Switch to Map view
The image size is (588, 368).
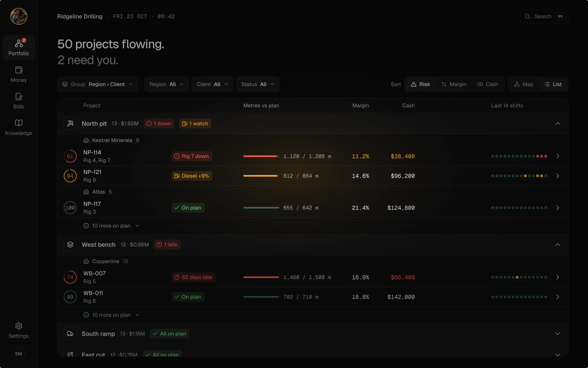click(x=524, y=84)
